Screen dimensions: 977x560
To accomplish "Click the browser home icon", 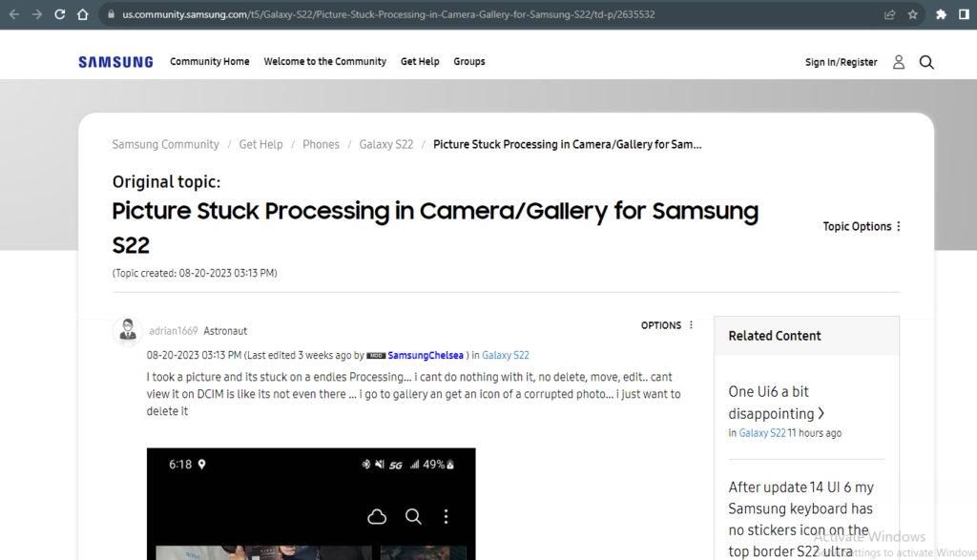I will pyautogui.click(x=83, y=14).
